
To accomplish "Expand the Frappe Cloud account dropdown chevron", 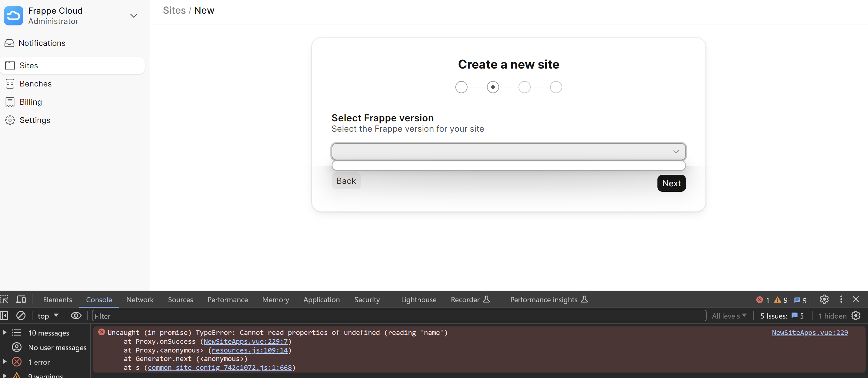I will 134,16.
